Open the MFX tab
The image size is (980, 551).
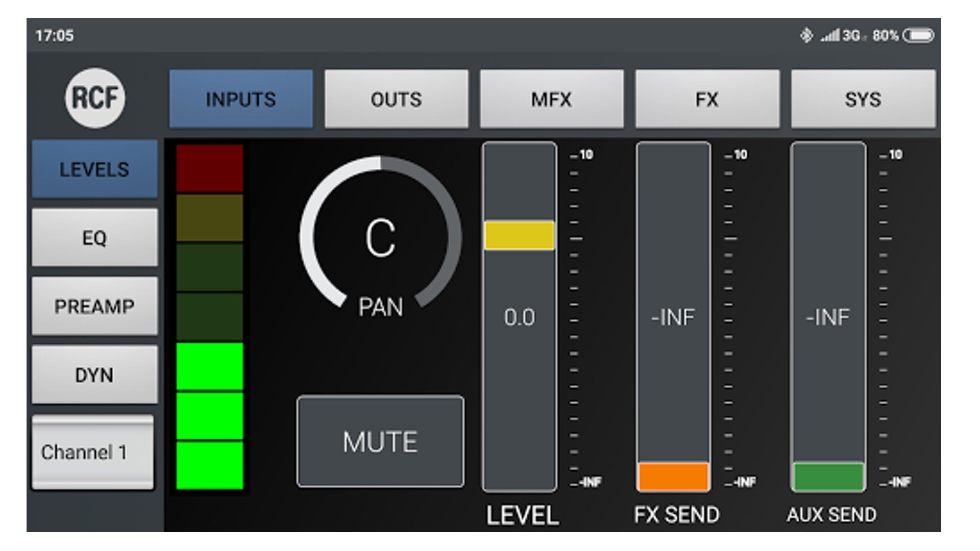[551, 98]
